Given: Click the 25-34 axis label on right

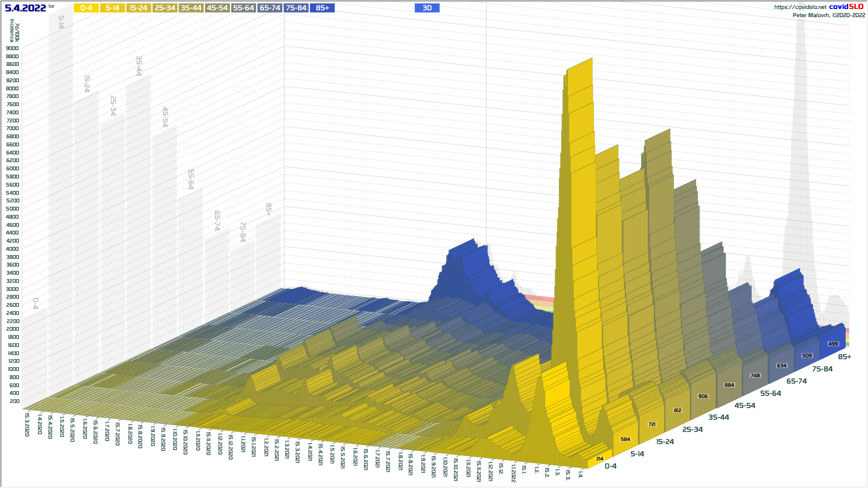Looking at the screenshot, I should pos(693,430).
